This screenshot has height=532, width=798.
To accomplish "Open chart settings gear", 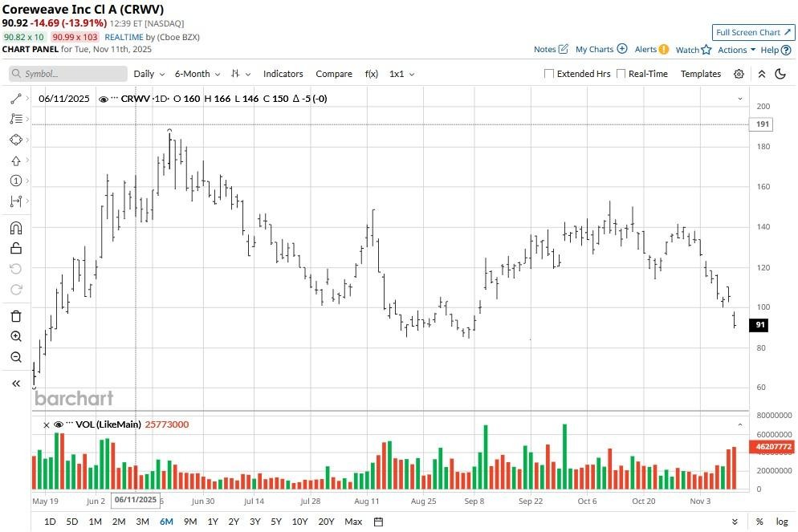I will coord(739,74).
